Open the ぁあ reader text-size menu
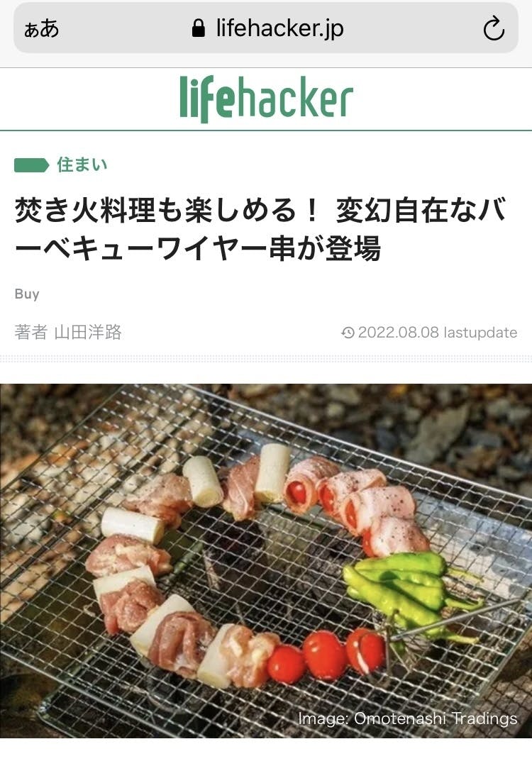Image resolution: width=532 pixels, height=761 pixels. [x=42, y=28]
